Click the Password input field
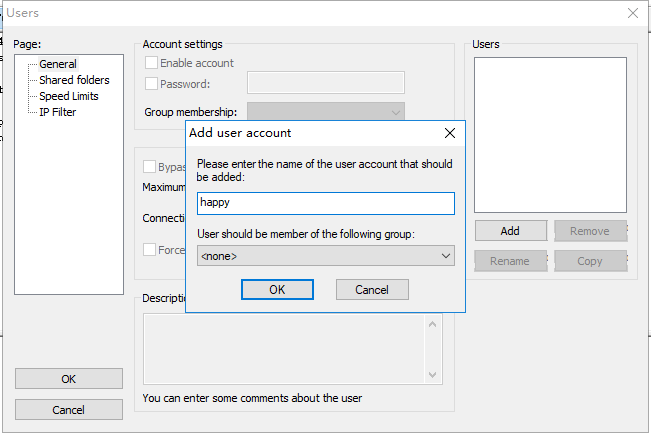This screenshot has width=651, height=435. tap(325, 83)
